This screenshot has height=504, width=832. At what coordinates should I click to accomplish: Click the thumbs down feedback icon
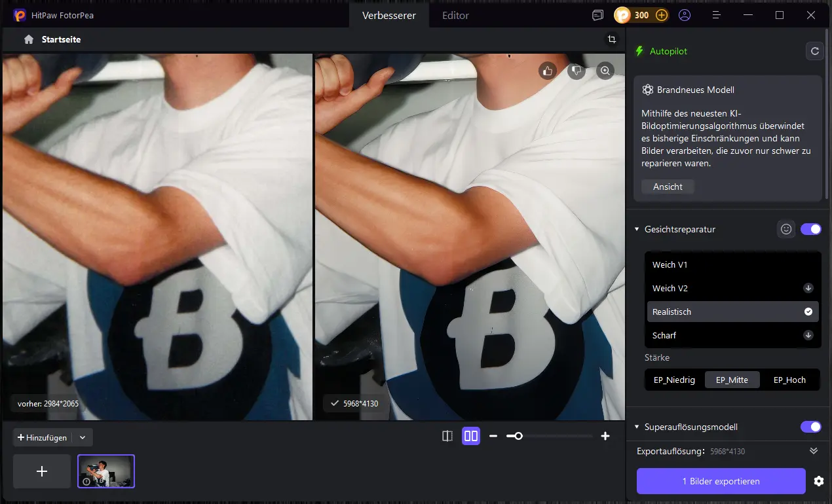pyautogui.click(x=576, y=71)
